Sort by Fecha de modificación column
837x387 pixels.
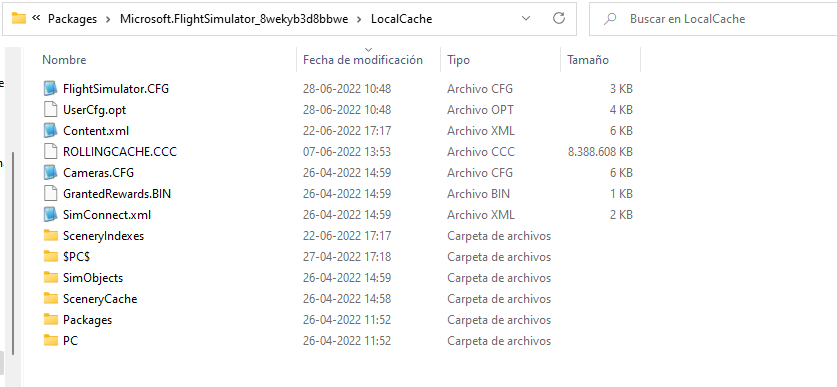[x=363, y=60]
